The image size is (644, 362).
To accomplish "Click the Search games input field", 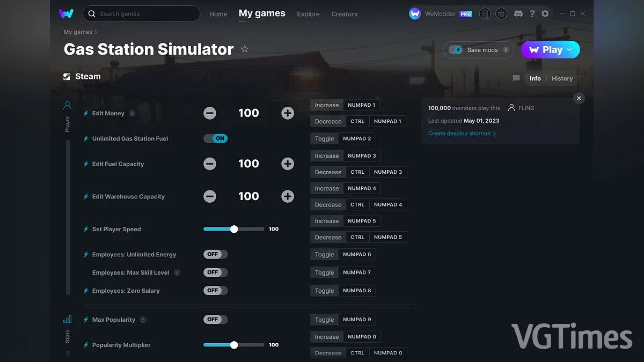I will click(141, 13).
